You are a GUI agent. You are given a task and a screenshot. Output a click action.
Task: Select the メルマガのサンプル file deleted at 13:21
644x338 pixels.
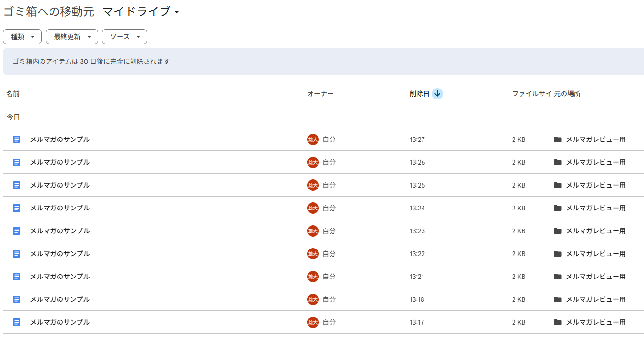pos(60,277)
